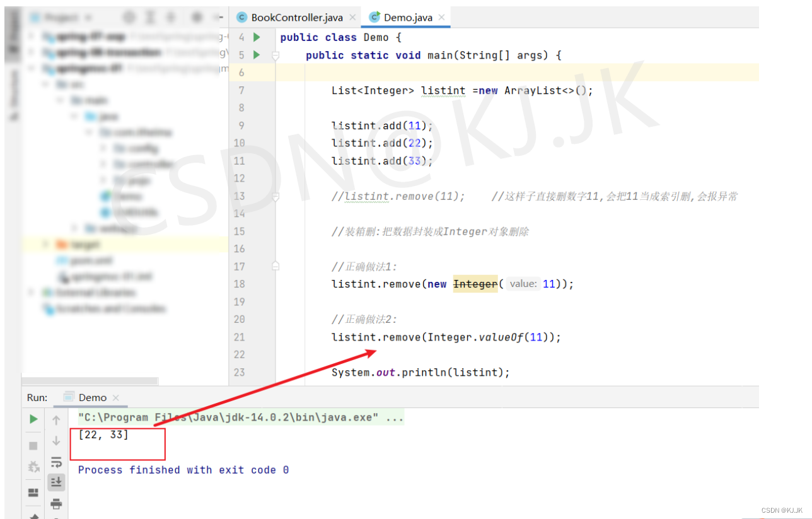Select the highlighted target folder in Project tree
This screenshot has height=519, width=812.
tap(125, 244)
